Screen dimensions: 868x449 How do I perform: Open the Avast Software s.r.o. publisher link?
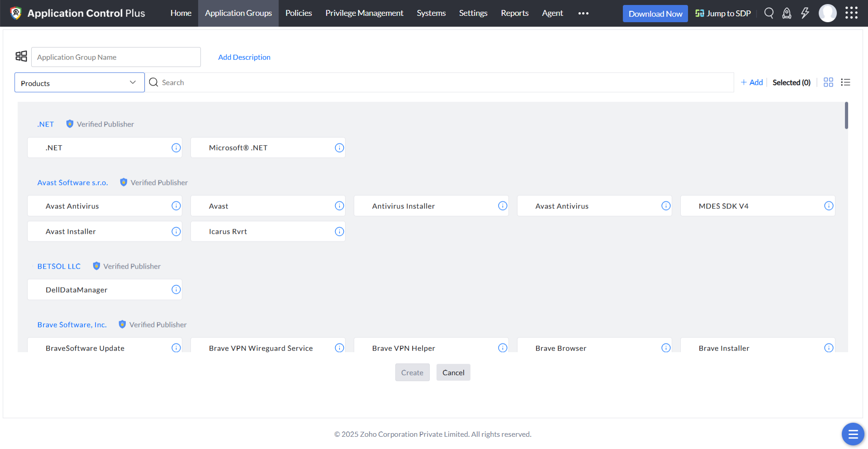[x=72, y=182]
